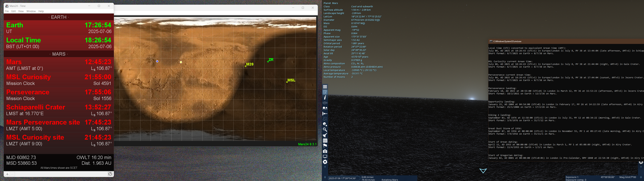Pin the left toolbar using the small circle below the gear
Viewport: 644px width, 181px height.
point(325,167)
